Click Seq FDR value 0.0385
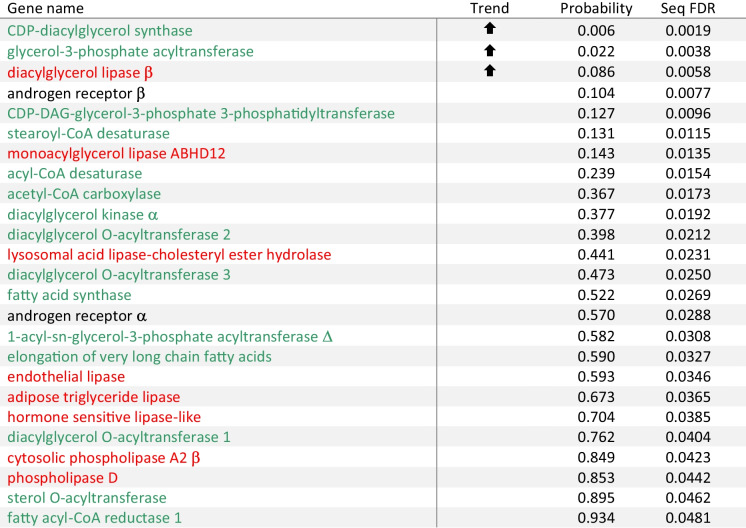 pos(688,417)
